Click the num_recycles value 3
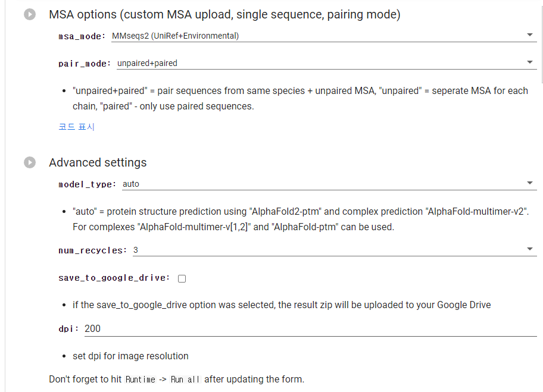543x392 pixels. point(136,250)
